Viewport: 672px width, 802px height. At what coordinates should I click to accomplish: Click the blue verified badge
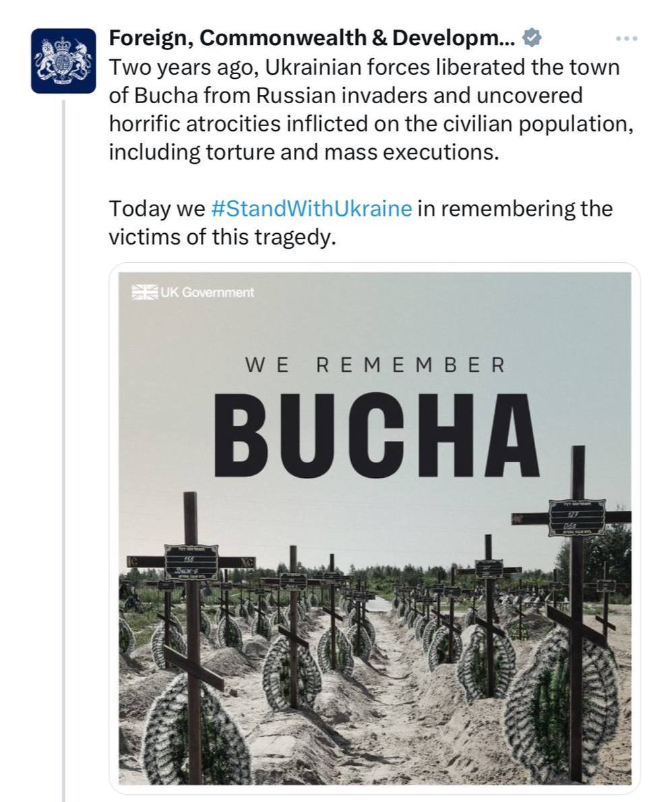click(x=532, y=38)
